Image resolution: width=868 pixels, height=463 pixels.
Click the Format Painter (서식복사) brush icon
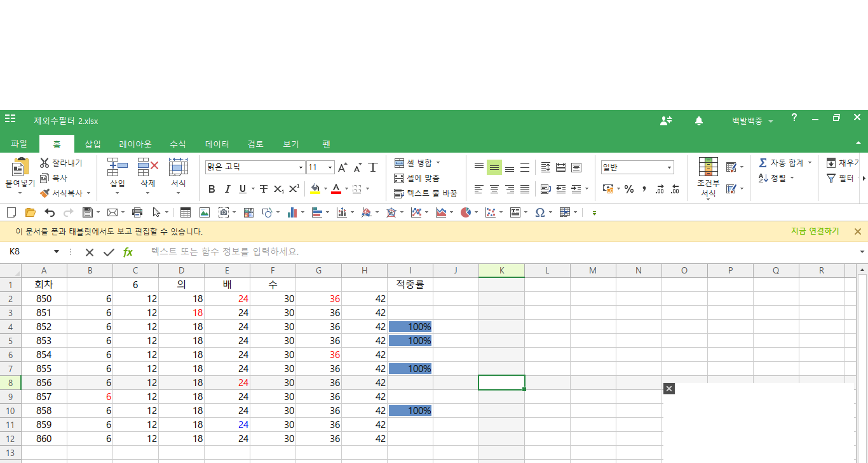point(44,193)
